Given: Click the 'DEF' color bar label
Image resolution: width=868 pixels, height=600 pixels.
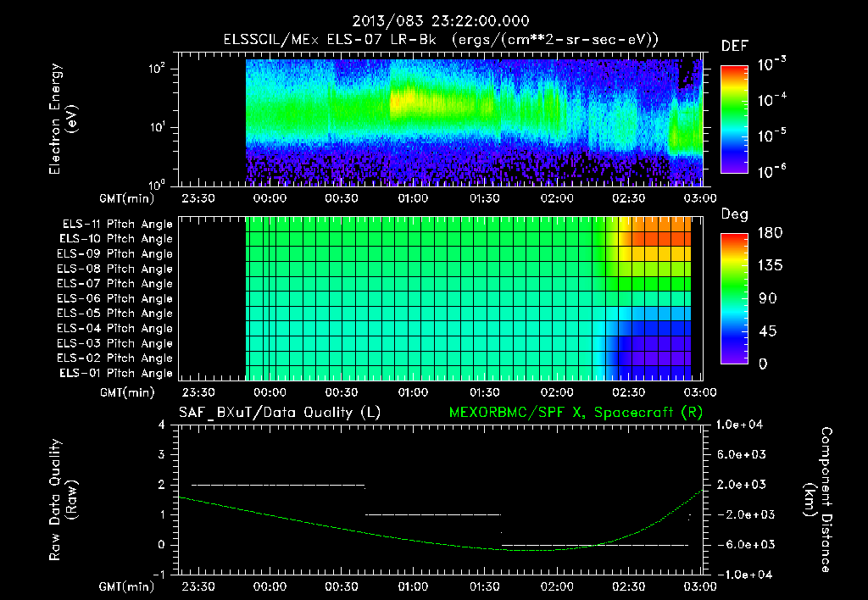Looking at the screenshot, I should click(x=734, y=47).
